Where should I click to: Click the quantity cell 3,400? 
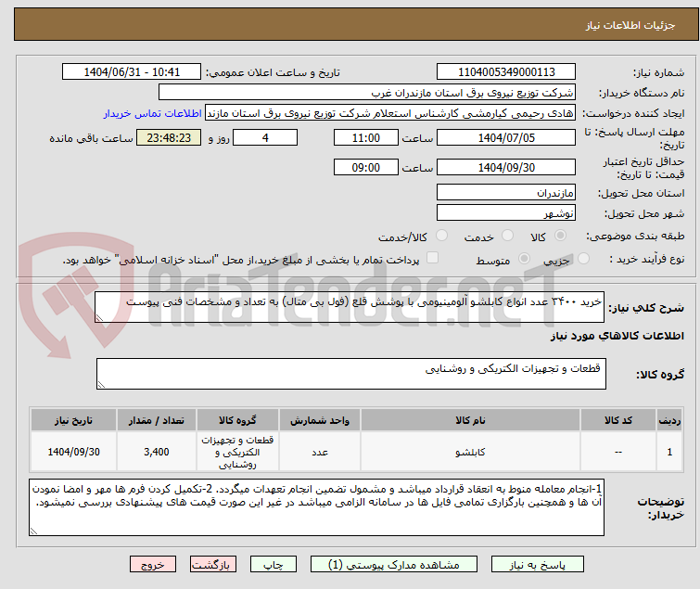click(x=157, y=452)
